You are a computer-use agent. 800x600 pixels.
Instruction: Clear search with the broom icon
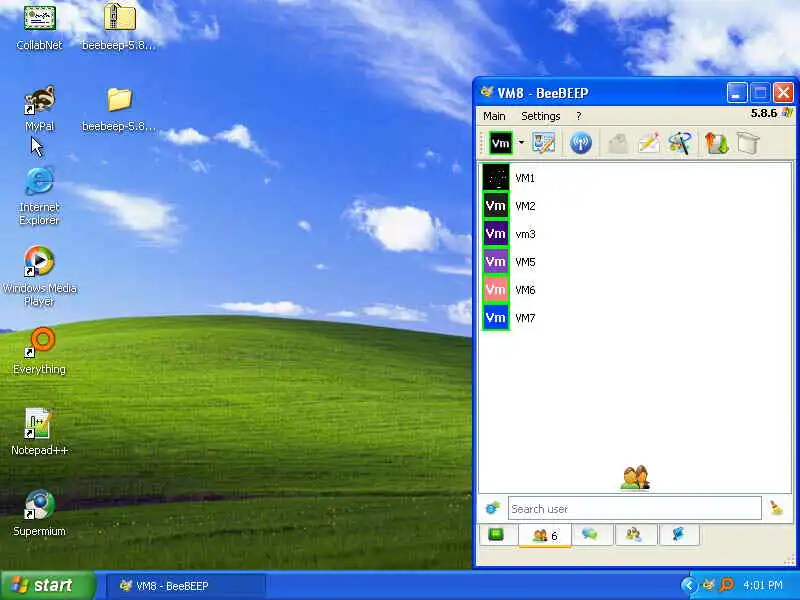[x=777, y=508]
